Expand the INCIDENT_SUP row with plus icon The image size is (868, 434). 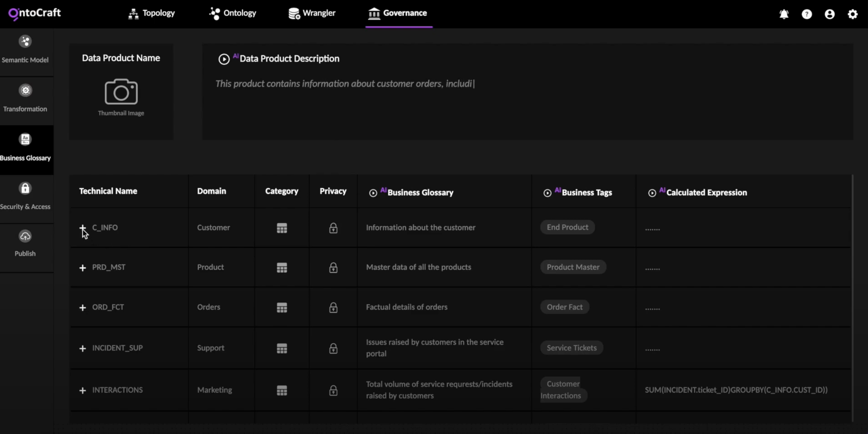point(82,348)
